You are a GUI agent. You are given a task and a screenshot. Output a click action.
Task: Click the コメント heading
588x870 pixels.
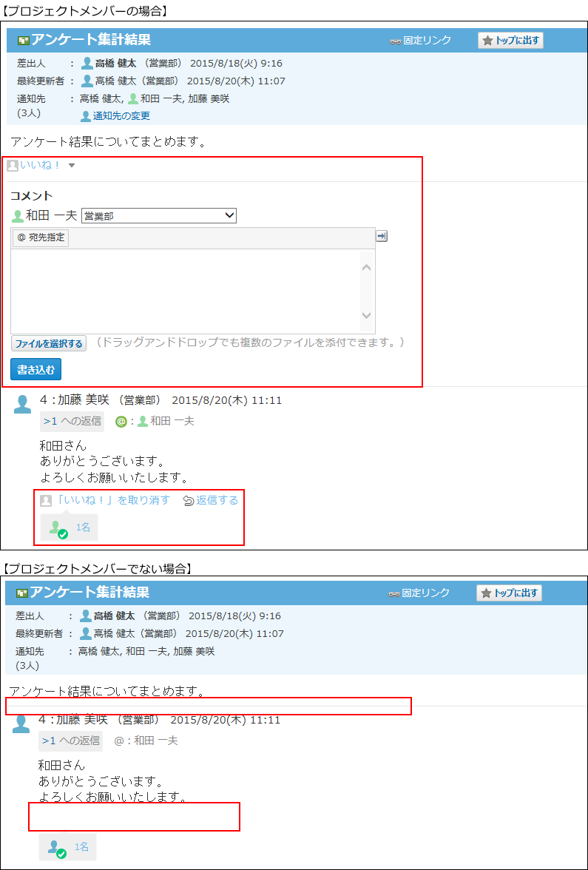[x=32, y=195]
